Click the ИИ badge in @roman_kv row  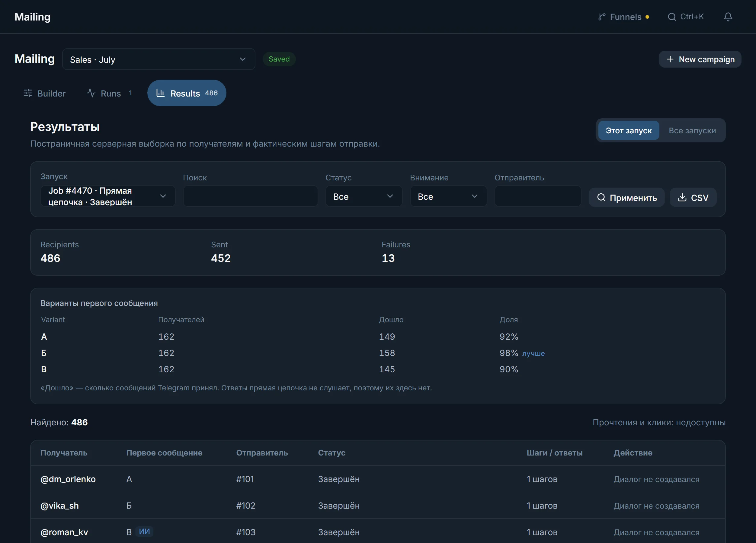click(144, 531)
